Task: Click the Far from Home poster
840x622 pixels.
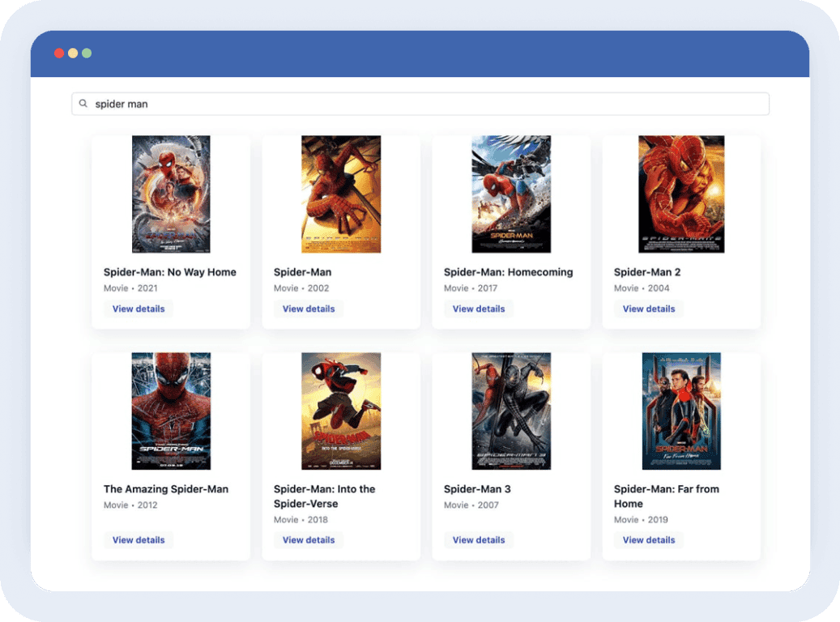Action: (x=681, y=411)
